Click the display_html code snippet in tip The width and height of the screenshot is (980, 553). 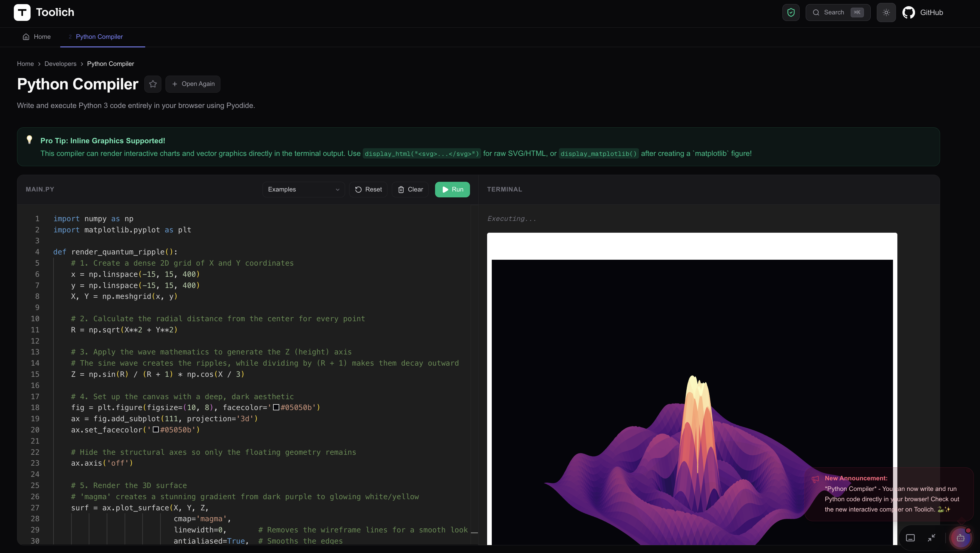pos(422,154)
